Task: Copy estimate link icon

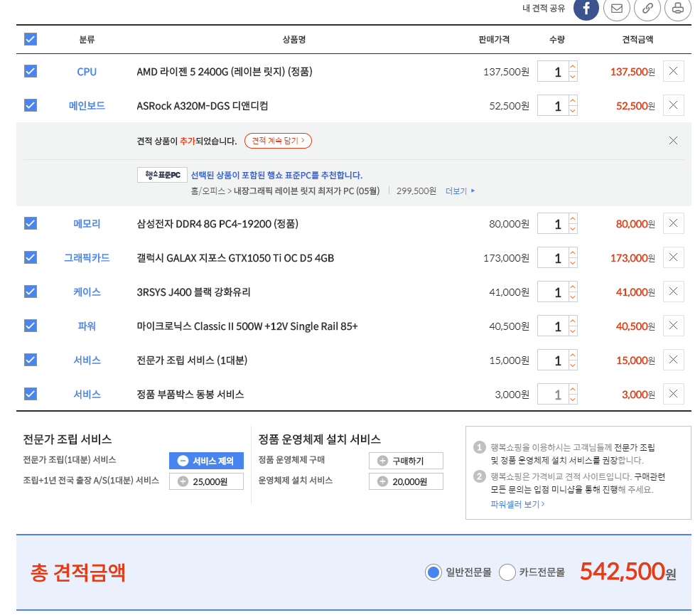Action: coord(647,9)
